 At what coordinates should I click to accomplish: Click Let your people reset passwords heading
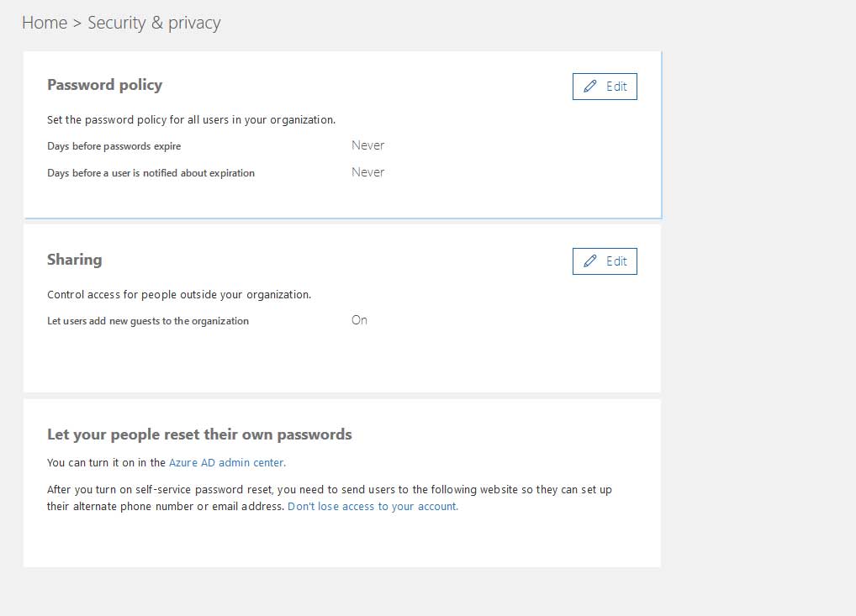[x=199, y=434]
